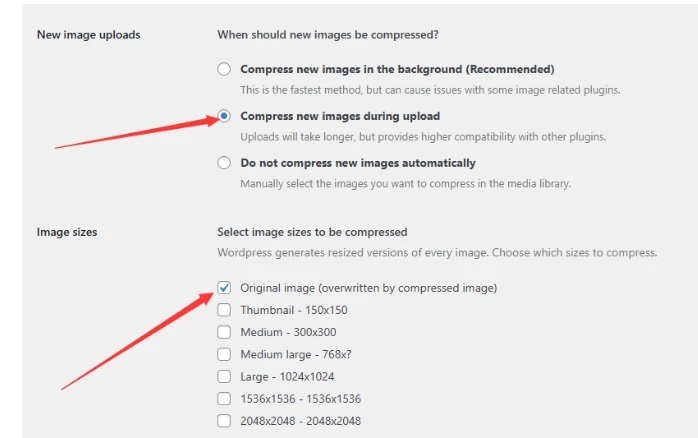
Task: Choose the 'Do not compress new images automatically' radio button
Action: (224, 163)
